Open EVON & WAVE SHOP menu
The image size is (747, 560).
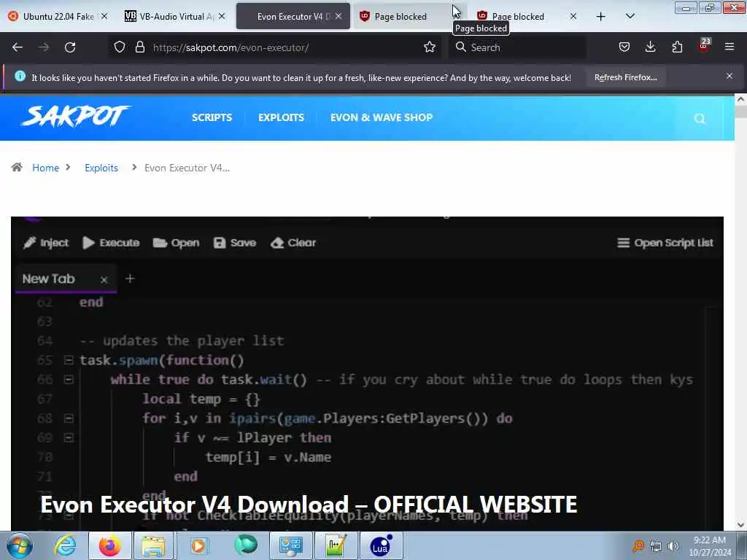pos(382,117)
